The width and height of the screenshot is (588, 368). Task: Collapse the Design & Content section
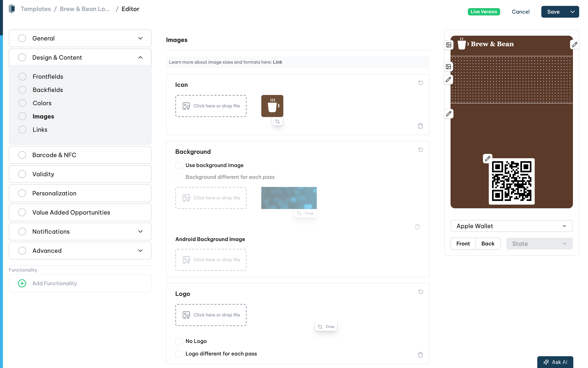pos(140,57)
